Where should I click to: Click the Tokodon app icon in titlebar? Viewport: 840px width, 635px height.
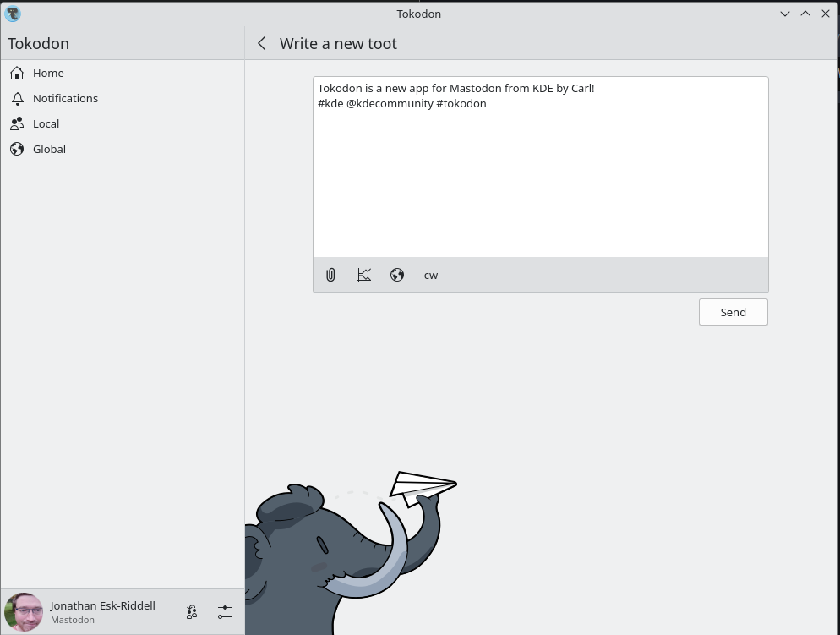click(x=13, y=14)
